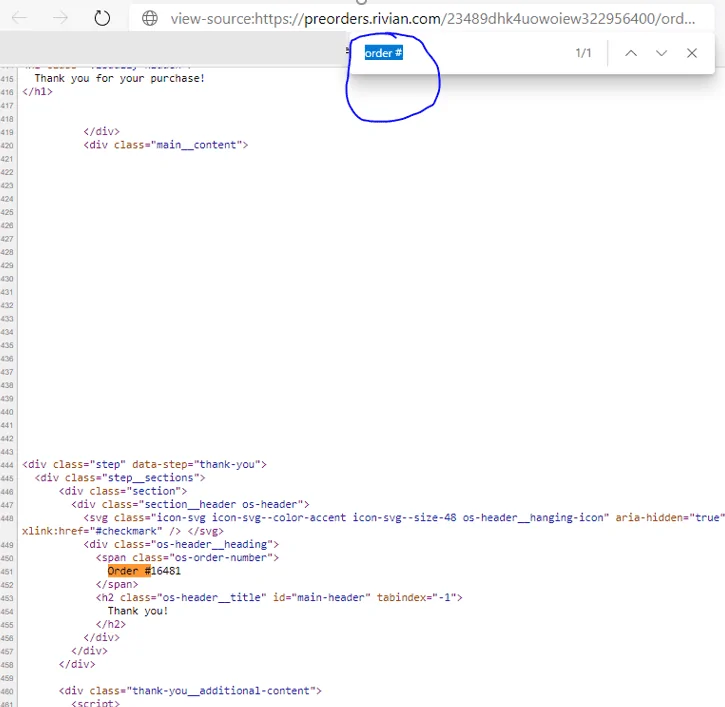The width and height of the screenshot is (725, 707).
Task: Select the order number 16481
Action: point(166,571)
